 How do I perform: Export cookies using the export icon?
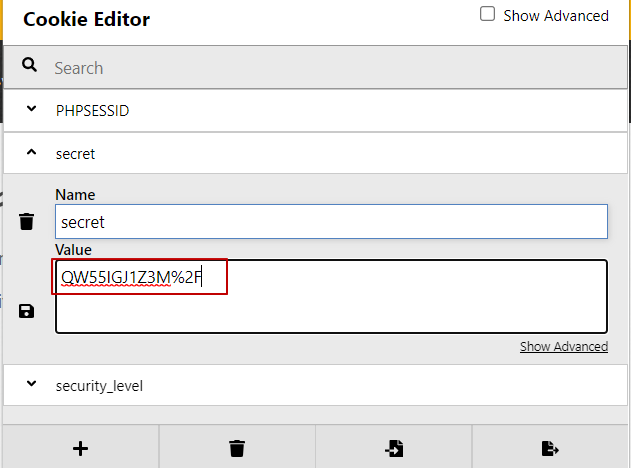pyautogui.click(x=550, y=448)
